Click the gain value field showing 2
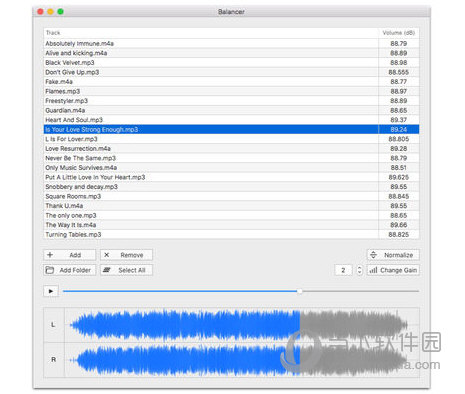Viewport: 465px width, 394px height. pyautogui.click(x=343, y=270)
